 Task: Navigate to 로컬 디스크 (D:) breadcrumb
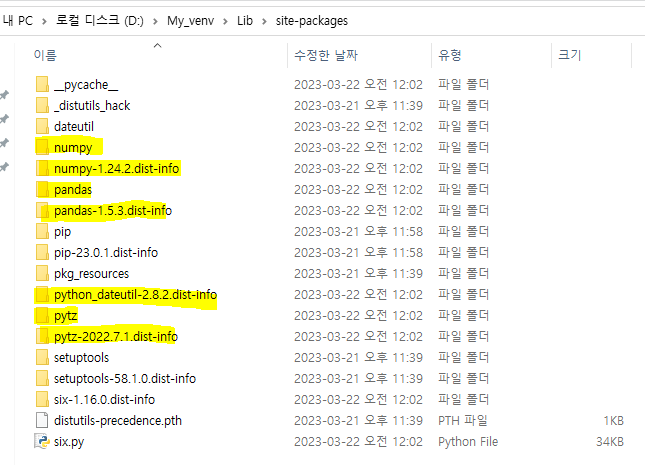pyautogui.click(x=100, y=21)
